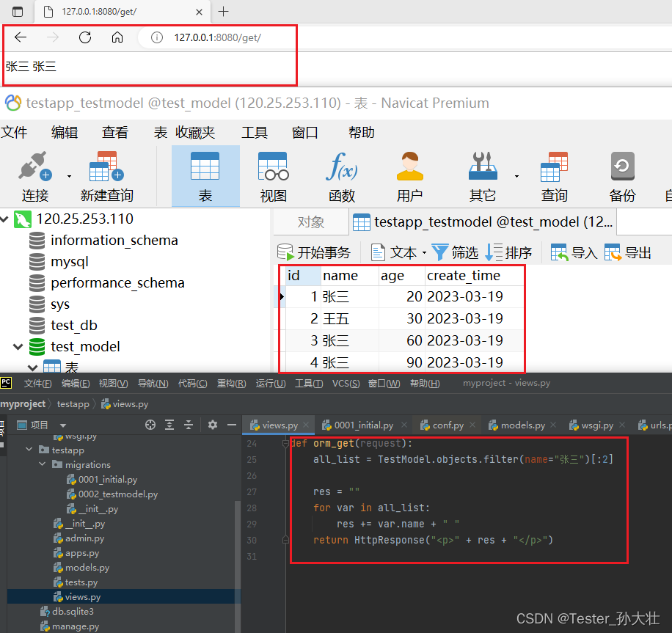Open the 文本 dropdown arrow
This screenshot has height=633, width=672.
pos(424,252)
